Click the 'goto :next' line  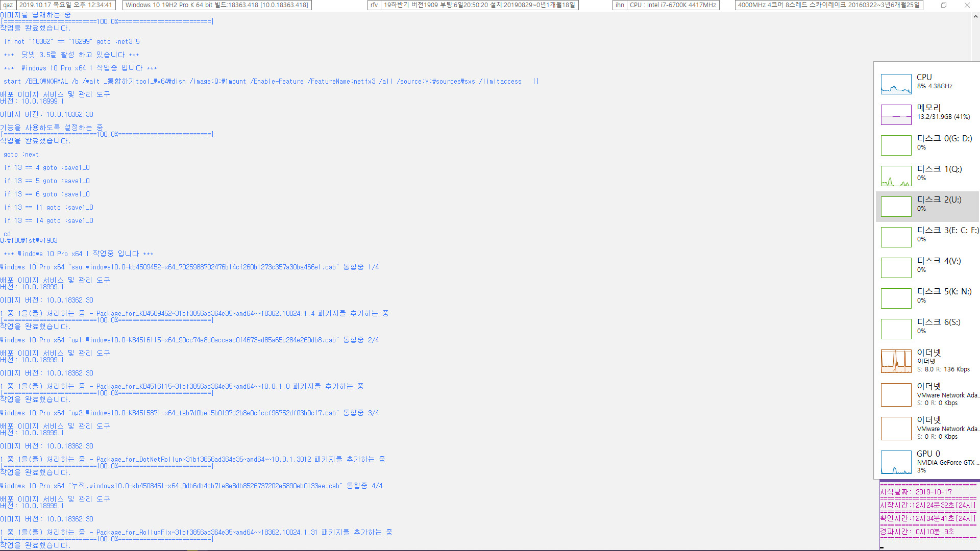click(x=21, y=155)
